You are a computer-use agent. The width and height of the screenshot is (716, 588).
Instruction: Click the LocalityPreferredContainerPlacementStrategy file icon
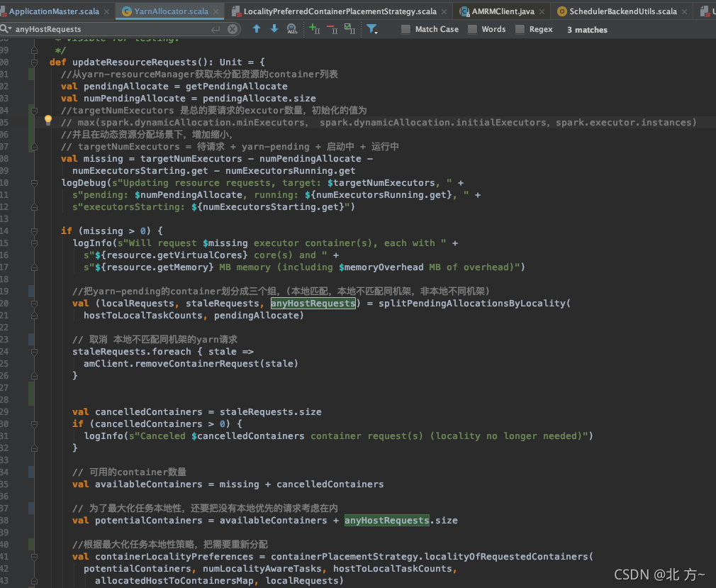pos(236,11)
